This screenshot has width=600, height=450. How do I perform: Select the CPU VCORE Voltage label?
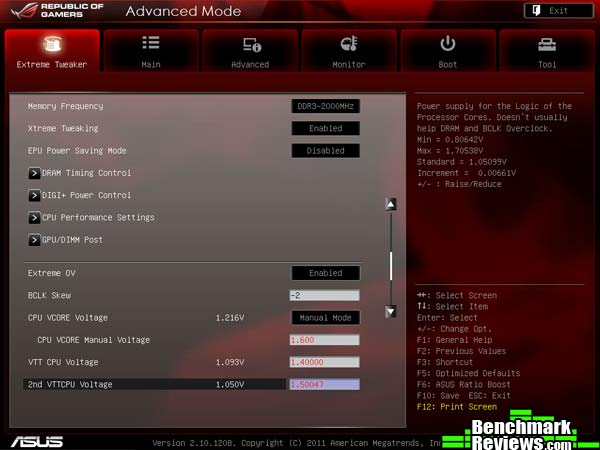pos(68,318)
